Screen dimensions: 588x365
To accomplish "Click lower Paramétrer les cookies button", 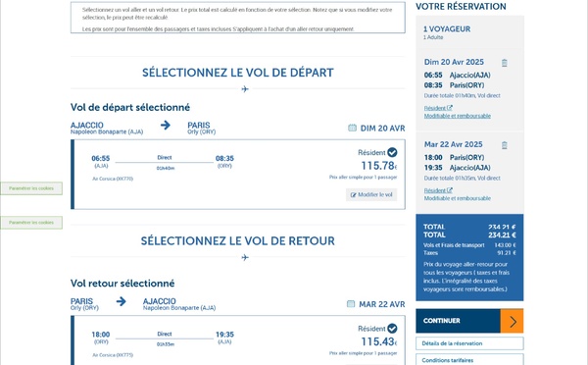I will (31, 223).
